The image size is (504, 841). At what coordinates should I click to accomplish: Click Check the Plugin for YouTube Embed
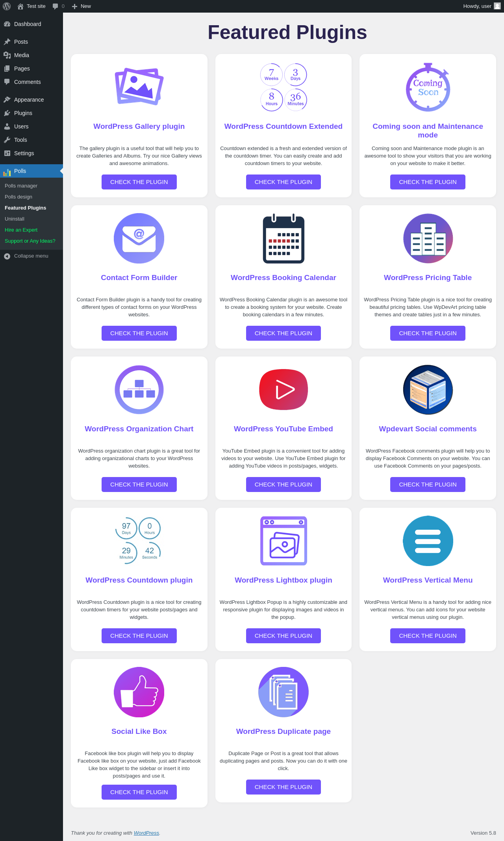pos(283,485)
